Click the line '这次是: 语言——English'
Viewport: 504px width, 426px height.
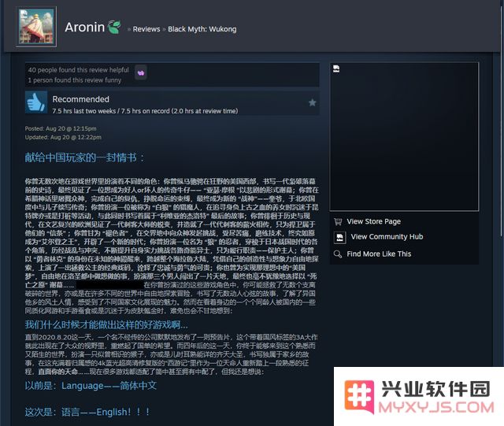click(87, 412)
